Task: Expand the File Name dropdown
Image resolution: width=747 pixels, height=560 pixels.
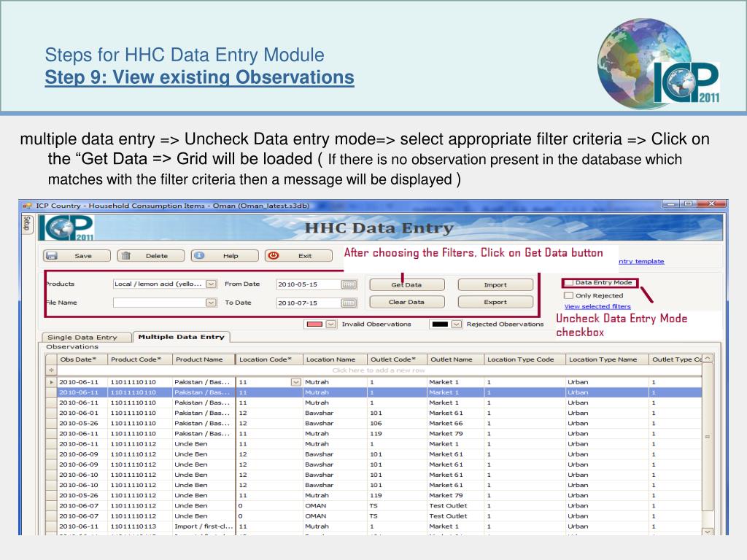Action: 211,303
